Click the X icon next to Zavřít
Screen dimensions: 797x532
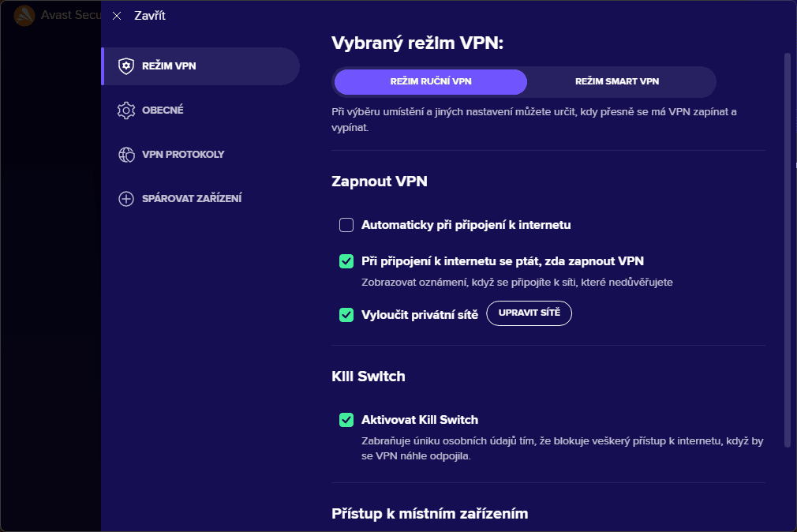(x=117, y=16)
